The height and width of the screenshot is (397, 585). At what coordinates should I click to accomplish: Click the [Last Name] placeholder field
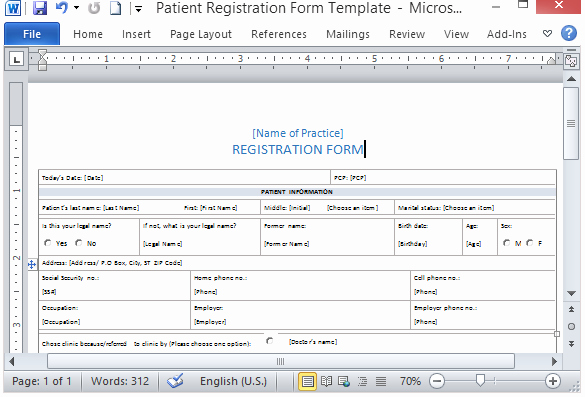point(121,208)
